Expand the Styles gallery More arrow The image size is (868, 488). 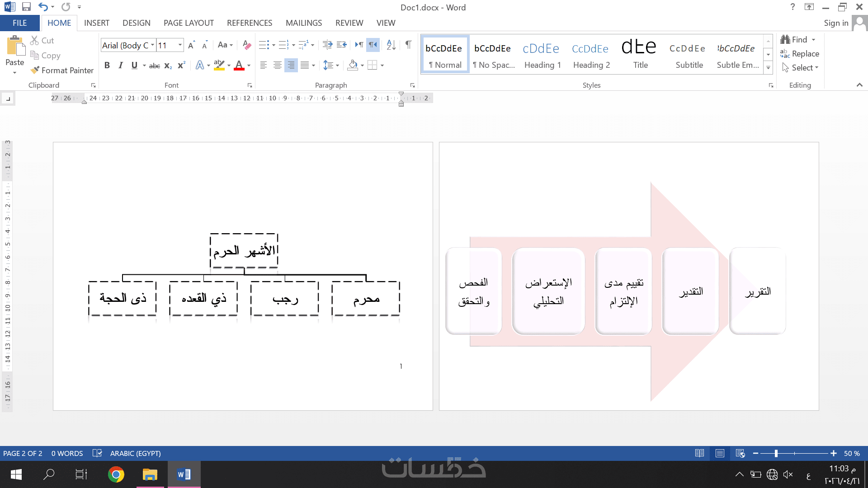pyautogui.click(x=768, y=68)
